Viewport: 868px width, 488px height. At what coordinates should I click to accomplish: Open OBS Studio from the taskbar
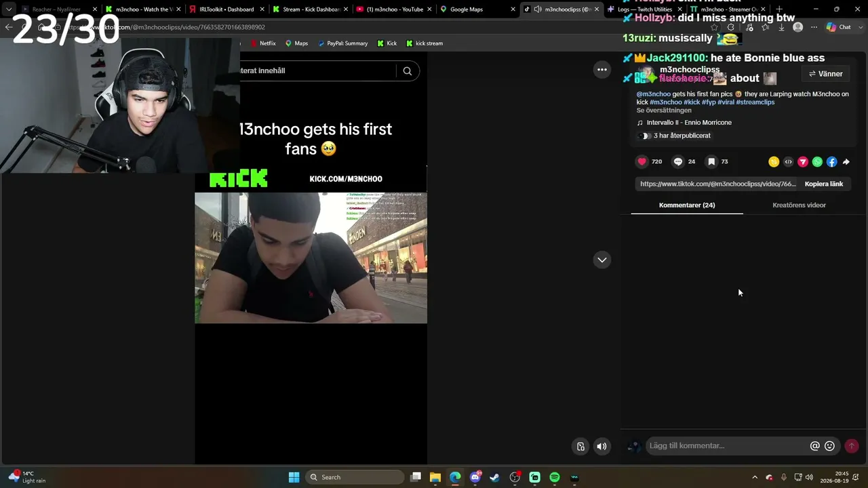[515, 477]
